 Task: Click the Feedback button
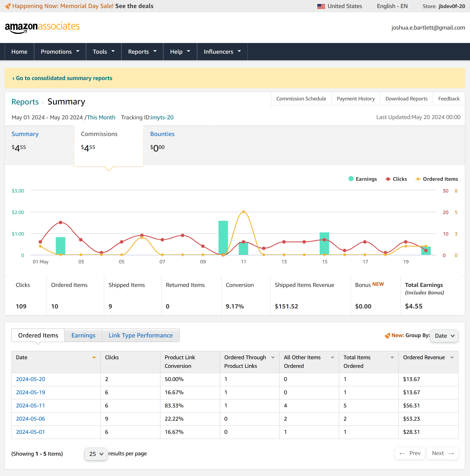(x=449, y=99)
